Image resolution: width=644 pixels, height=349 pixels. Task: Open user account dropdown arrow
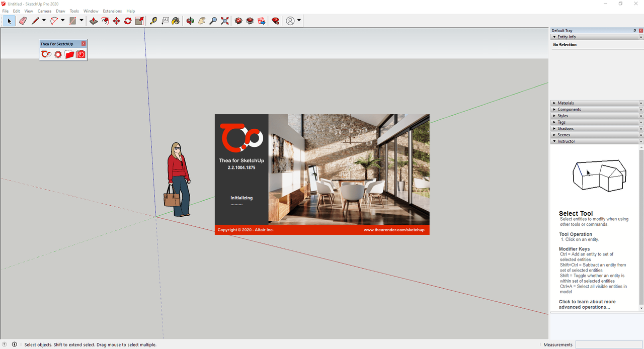click(299, 21)
